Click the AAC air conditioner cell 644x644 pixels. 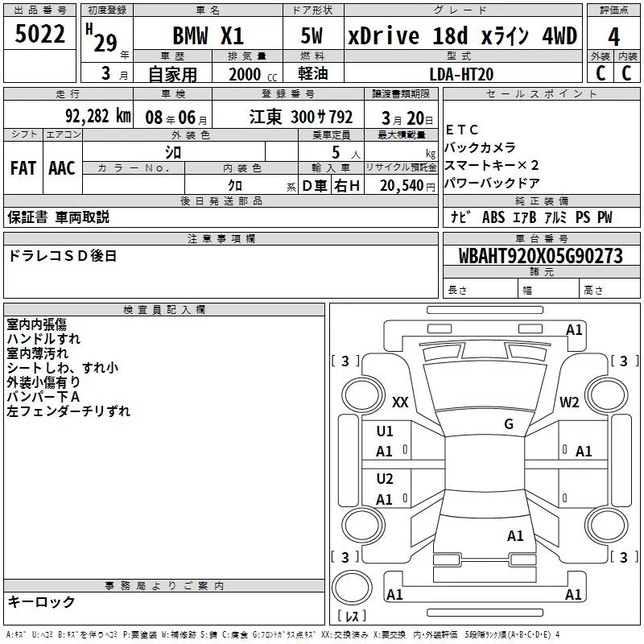click(x=62, y=168)
